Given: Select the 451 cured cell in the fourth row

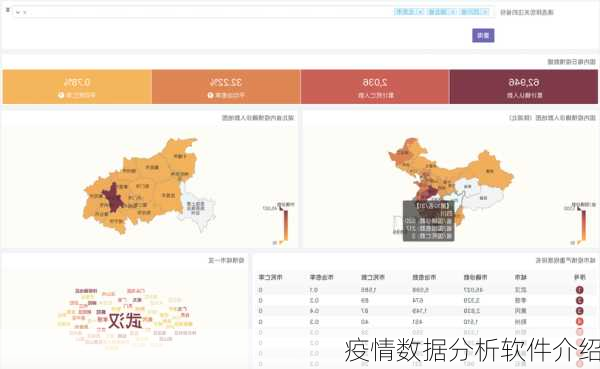Looking at the screenshot, I should click(x=417, y=322).
